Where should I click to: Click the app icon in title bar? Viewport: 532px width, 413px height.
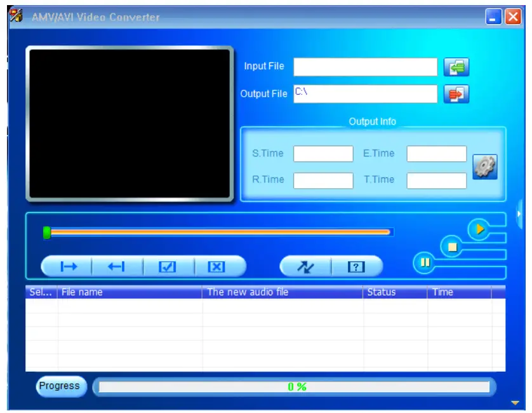(x=16, y=16)
